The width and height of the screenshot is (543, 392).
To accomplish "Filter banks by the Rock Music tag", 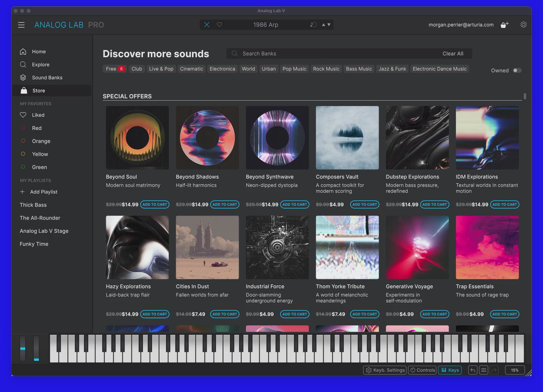I will click(x=326, y=69).
